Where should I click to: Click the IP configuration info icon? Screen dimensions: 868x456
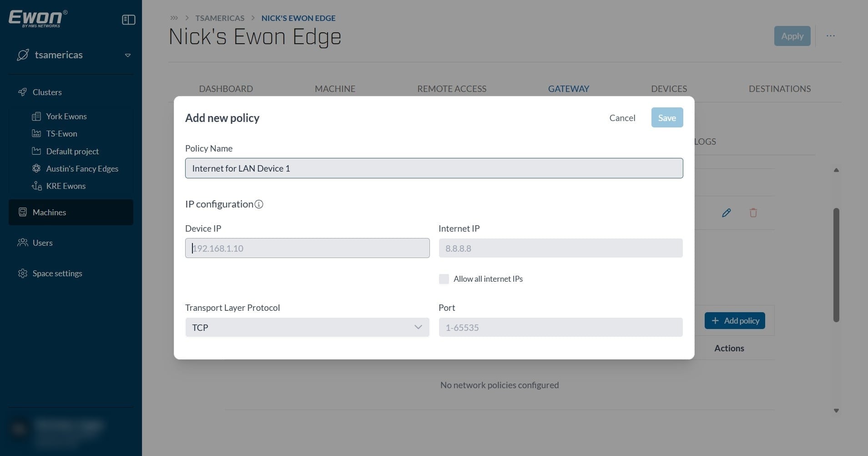[259, 204]
